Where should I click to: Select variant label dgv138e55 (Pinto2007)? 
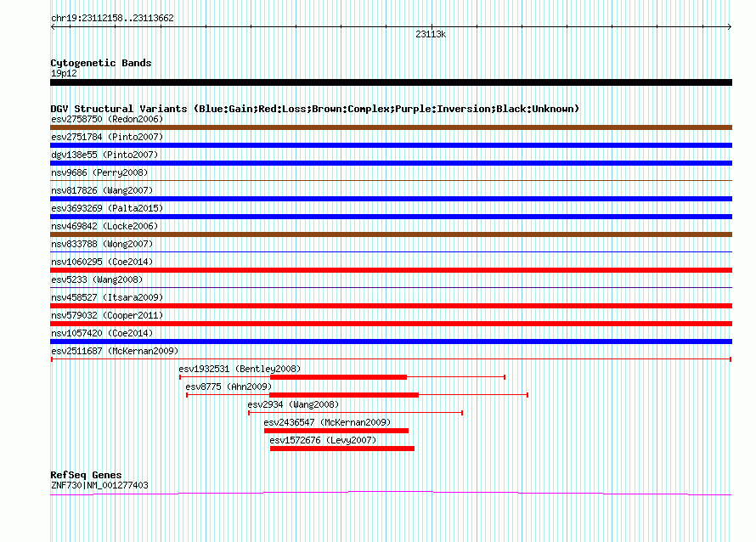click(x=104, y=155)
